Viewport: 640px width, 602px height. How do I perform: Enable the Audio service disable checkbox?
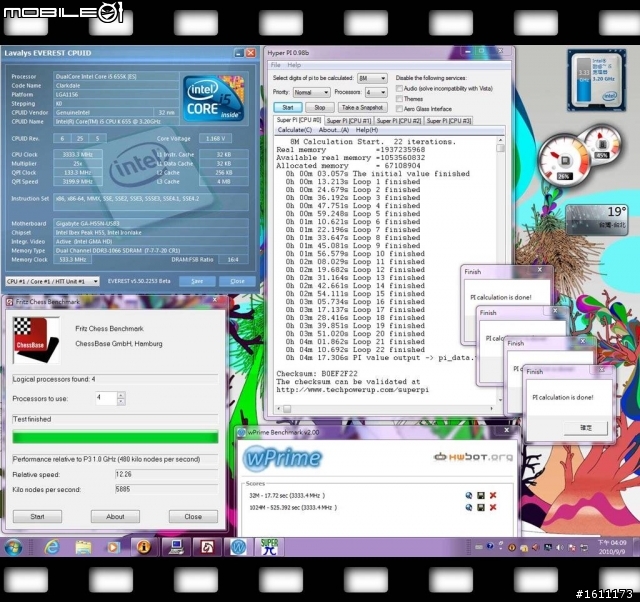click(x=399, y=89)
